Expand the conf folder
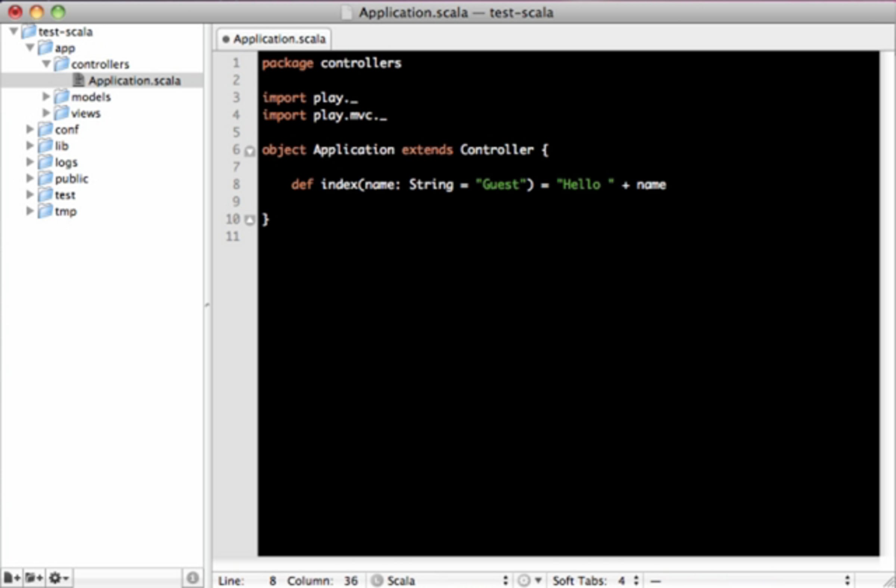 [x=30, y=129]
